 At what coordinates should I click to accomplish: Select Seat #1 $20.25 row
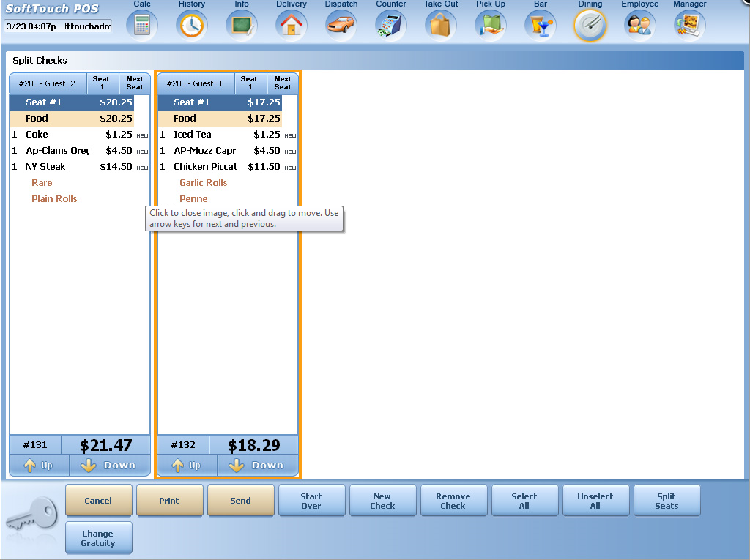72,102
